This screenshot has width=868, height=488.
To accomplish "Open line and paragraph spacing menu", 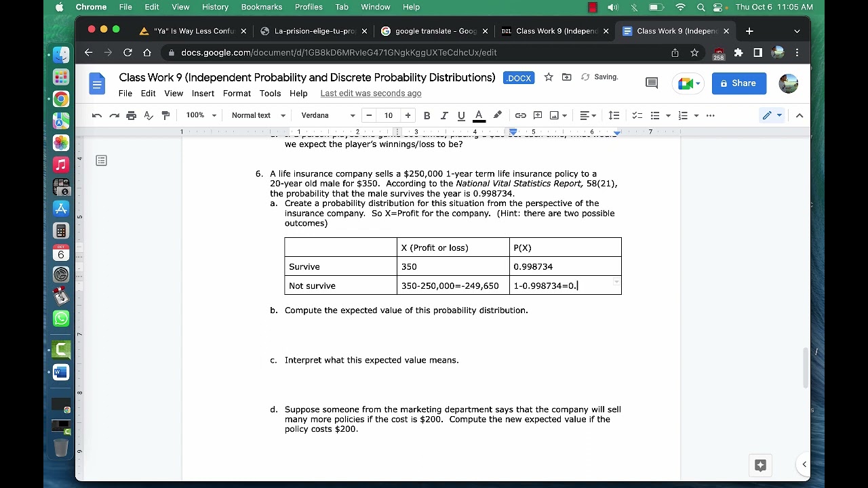I will click(614, 115).
